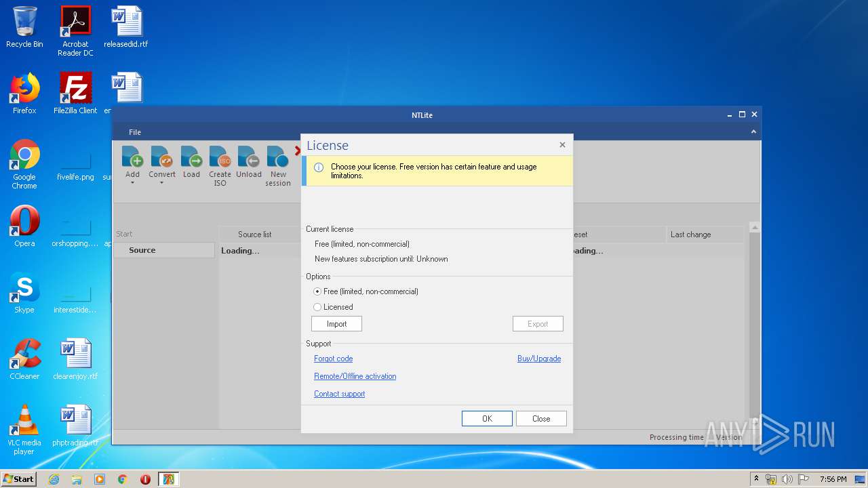This screenshot has width=868, height=488.
Task: Open Recycle Bin desktop icon
Action: click(x=24, y=27)
